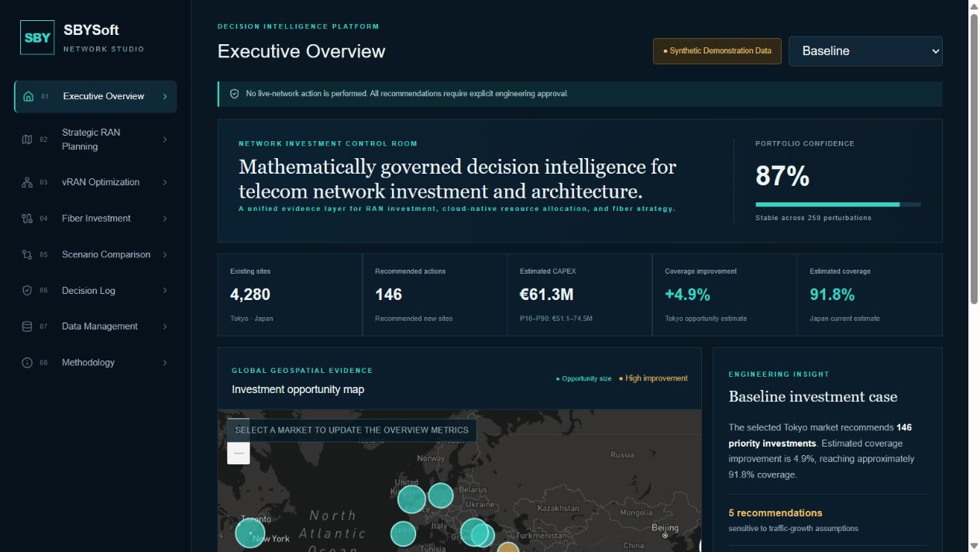Image resolution: width=980 pixels, height=552 pixels.
Task: Expand the Methodology chevron
Action: coord(165,363)
